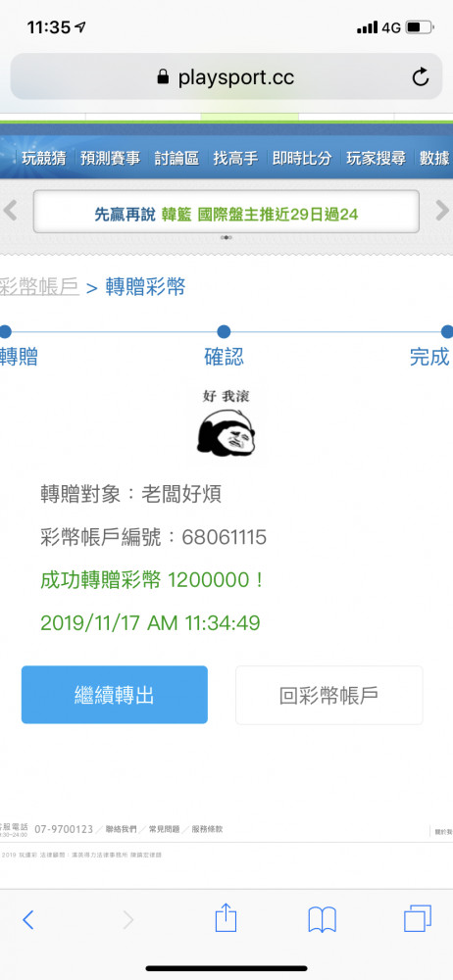
Task: Tap the playsport.cc address bar
Action: tap(226, 77)
